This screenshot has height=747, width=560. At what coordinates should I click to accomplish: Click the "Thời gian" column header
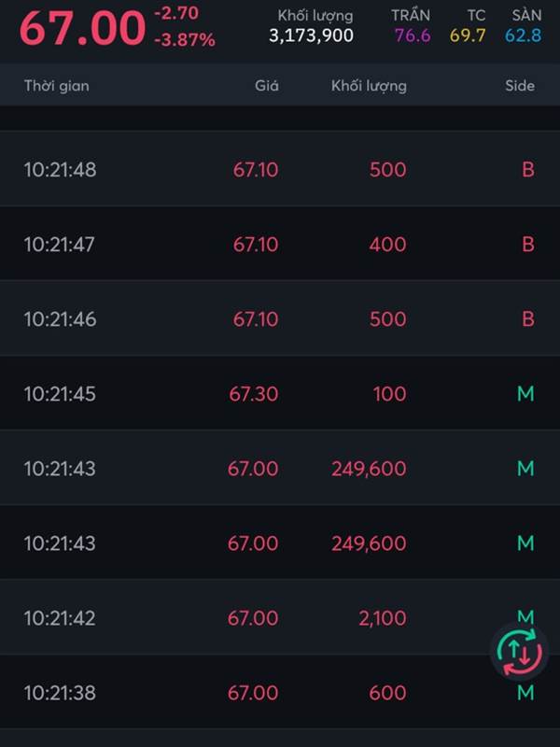coord(57,86)
